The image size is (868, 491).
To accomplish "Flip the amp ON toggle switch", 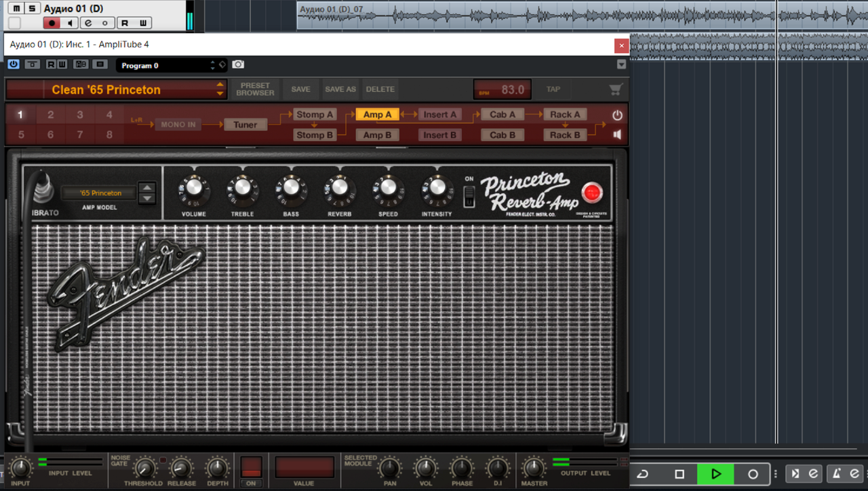I will (x=469, y=195).
